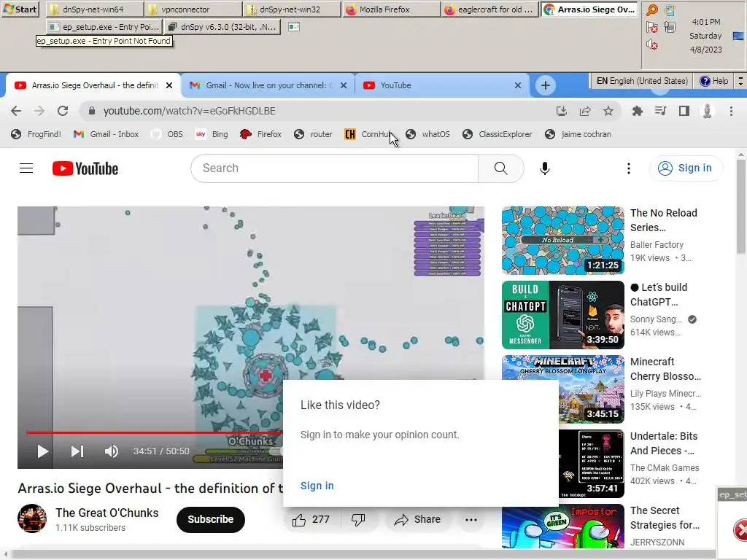This screenshot has height=560, width=747.
Task: Mute the video volume
Action: (112, 451)
